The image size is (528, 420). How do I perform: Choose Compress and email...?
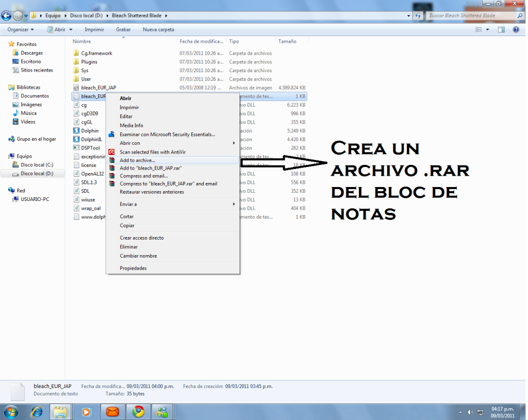pos(144,176)
